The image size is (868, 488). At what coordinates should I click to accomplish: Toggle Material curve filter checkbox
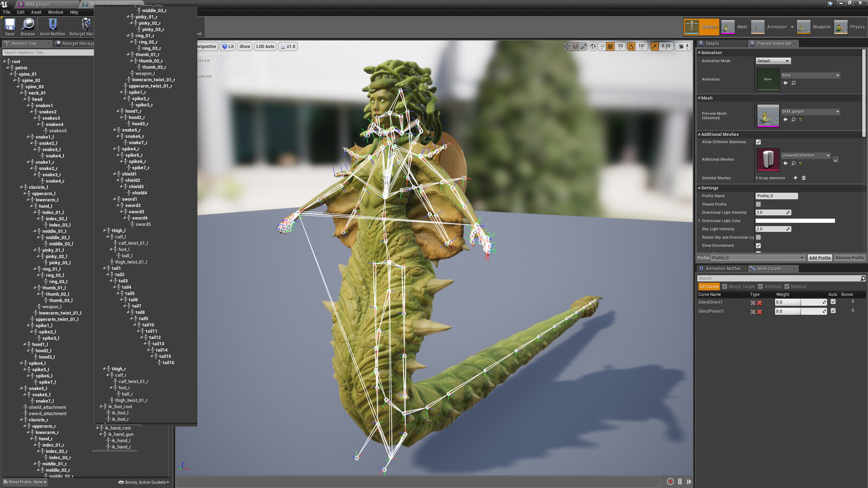pyautogui.click(x=787, y=286)
